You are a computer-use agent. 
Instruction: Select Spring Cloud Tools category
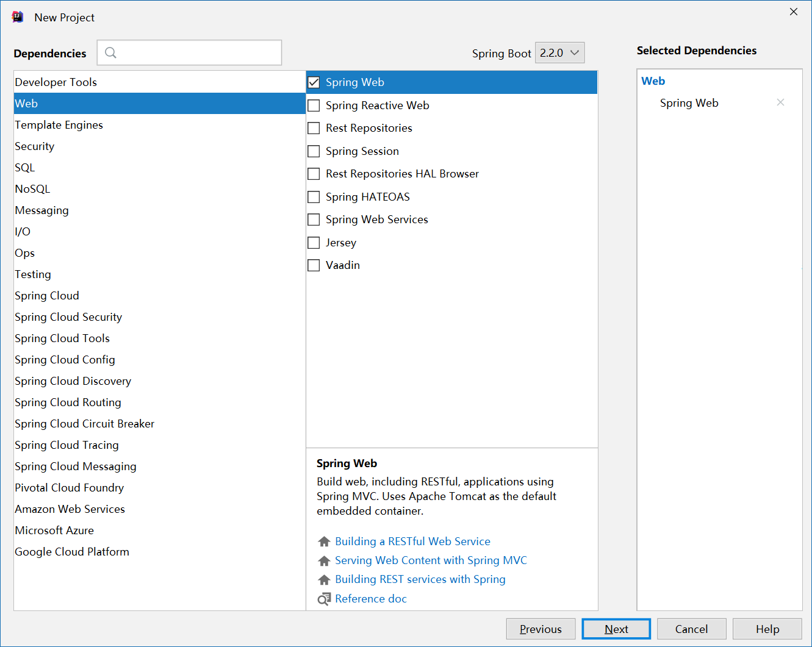click(x=159, y=338)
